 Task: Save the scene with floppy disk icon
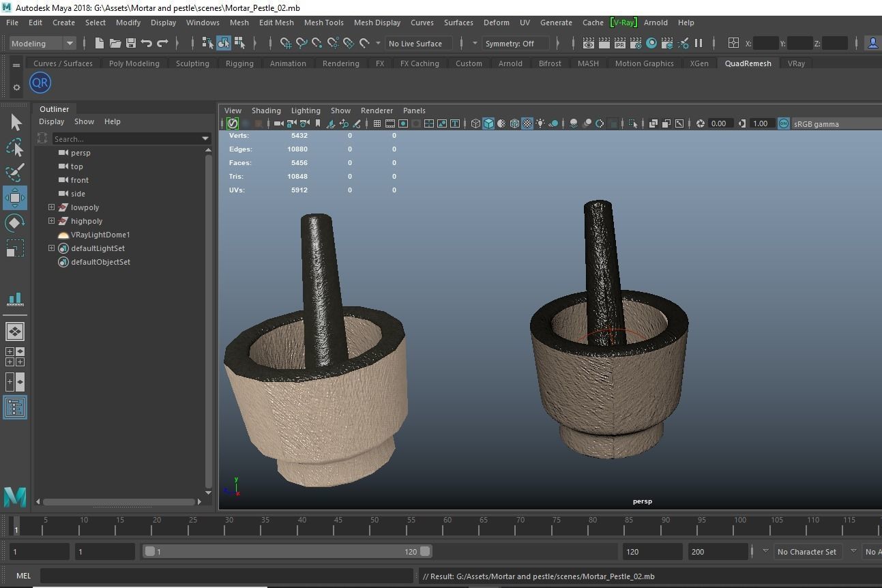131,43
